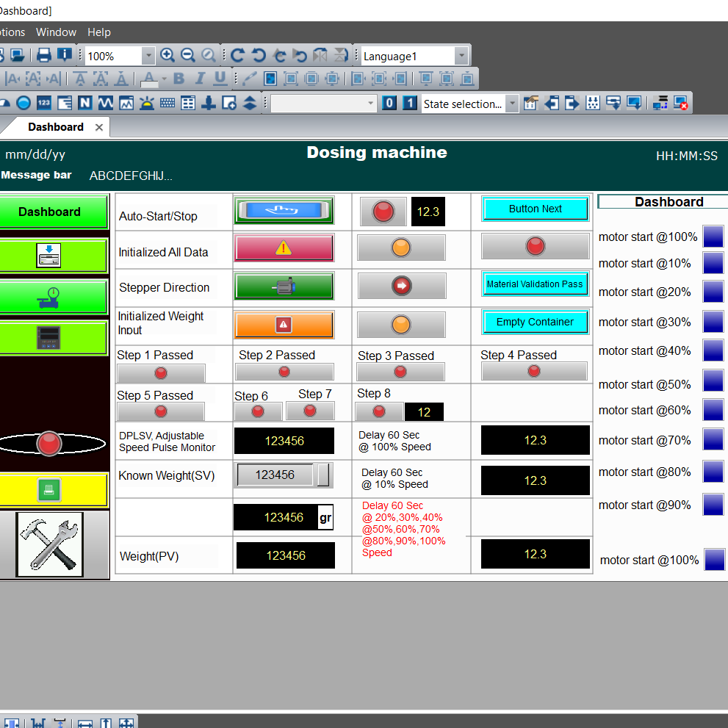This screenshot has width=728, height=728.
Task: Open the State selection dropdown
Action: (513, 103)
